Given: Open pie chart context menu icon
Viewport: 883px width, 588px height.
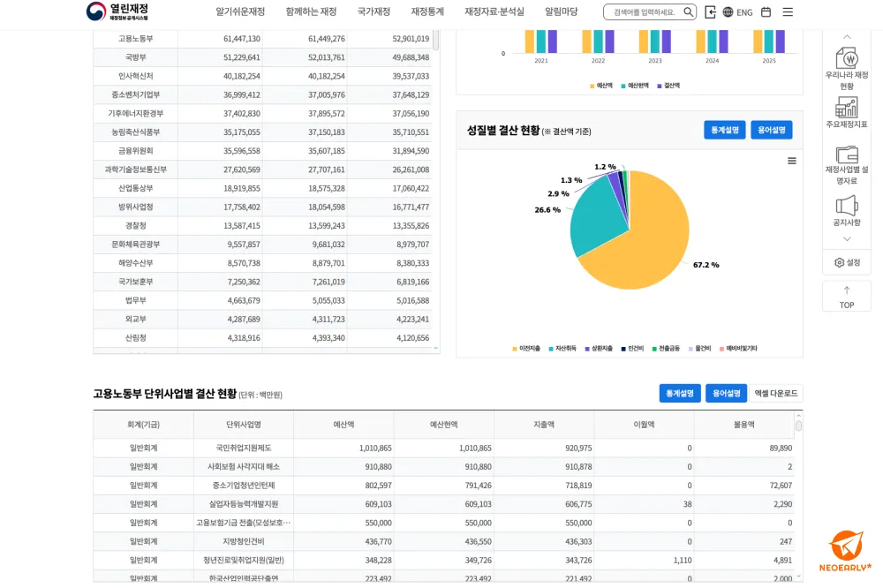Looking at the screenshot, I should click(792, 161).
